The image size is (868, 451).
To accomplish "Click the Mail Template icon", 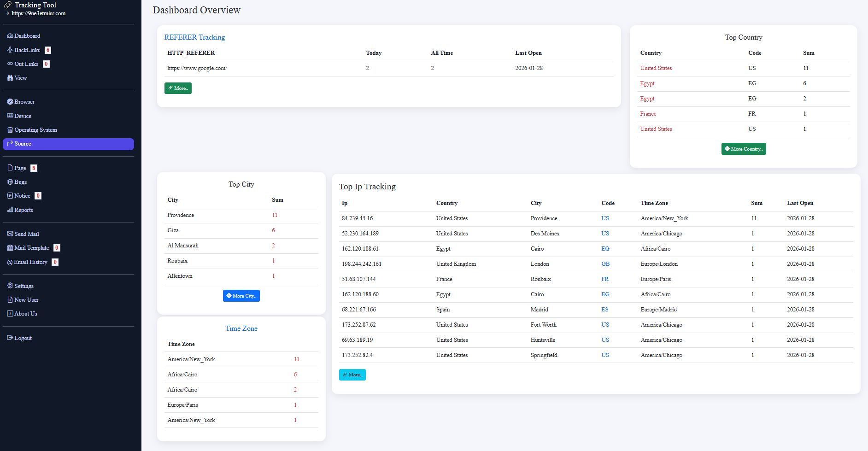I will point(10,248).
